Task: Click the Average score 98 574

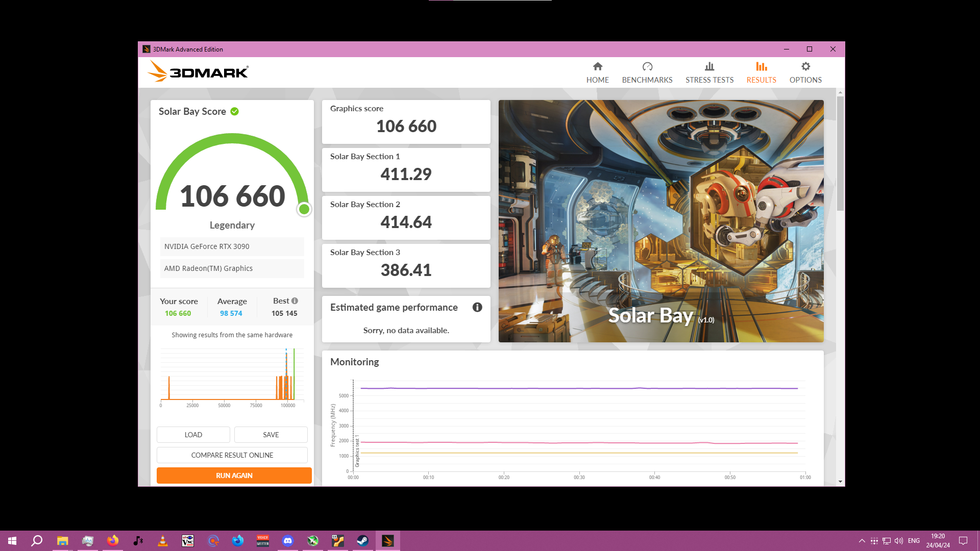Action: (x=231, y=313)
